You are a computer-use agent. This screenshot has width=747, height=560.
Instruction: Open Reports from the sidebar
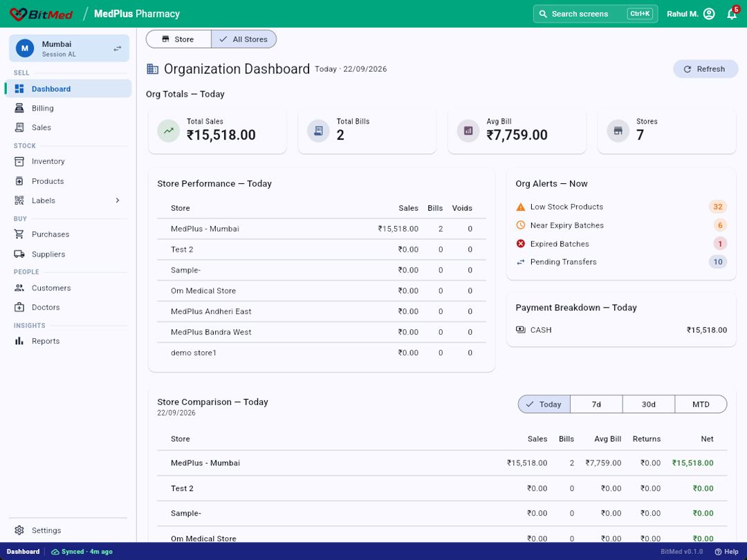click(68, 341)
